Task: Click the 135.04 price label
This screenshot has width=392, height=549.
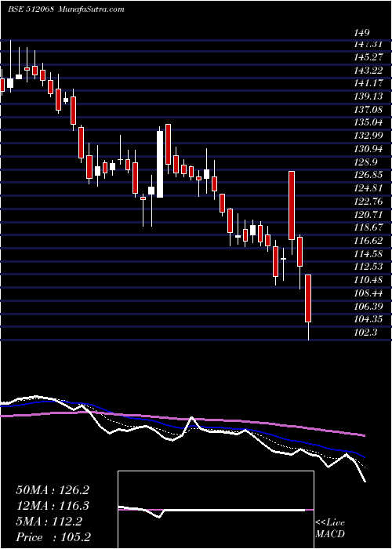Action: [368, 123]
